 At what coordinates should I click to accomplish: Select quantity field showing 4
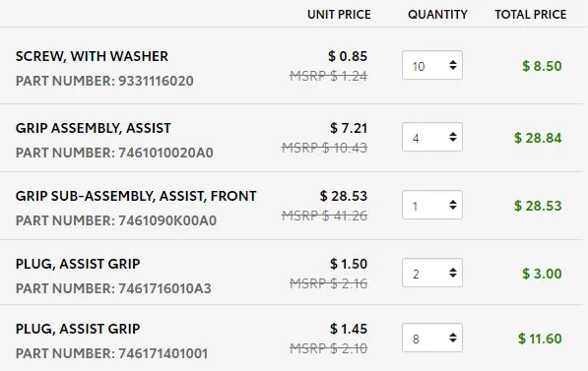click(x=432, y=137)
